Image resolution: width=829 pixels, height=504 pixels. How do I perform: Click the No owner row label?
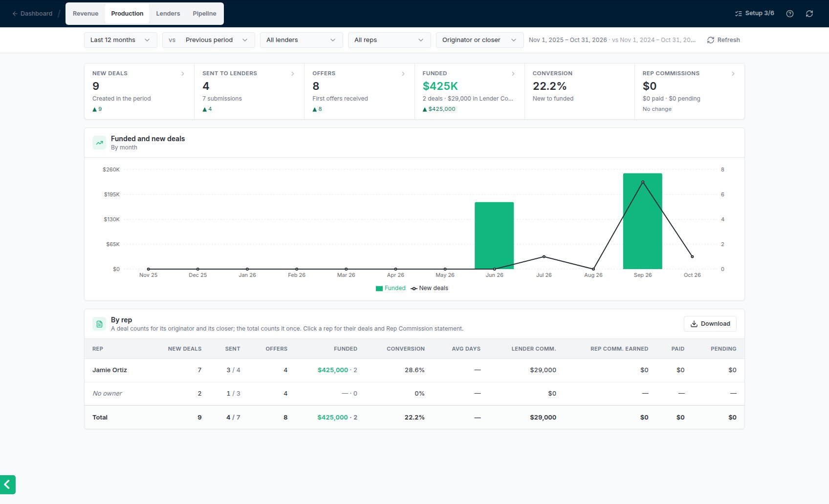click(x=107, y=394)
